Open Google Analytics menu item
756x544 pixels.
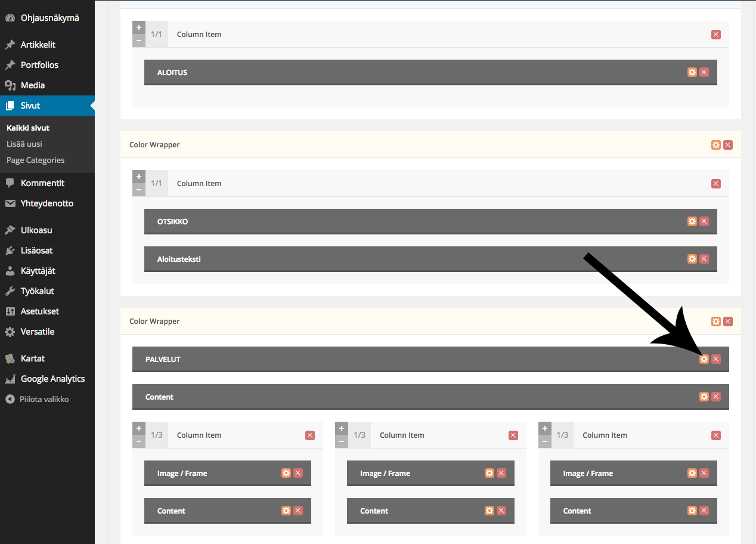pyautogui.click(x=47, y=379)
